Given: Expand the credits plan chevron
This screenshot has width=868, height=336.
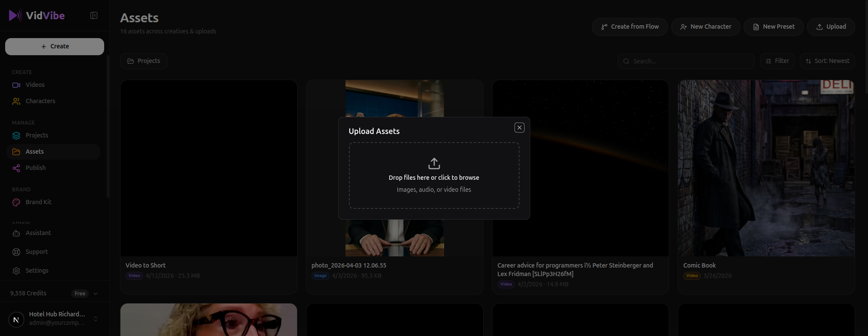Looking at the screenshot, I should click(x=96, y=293).
